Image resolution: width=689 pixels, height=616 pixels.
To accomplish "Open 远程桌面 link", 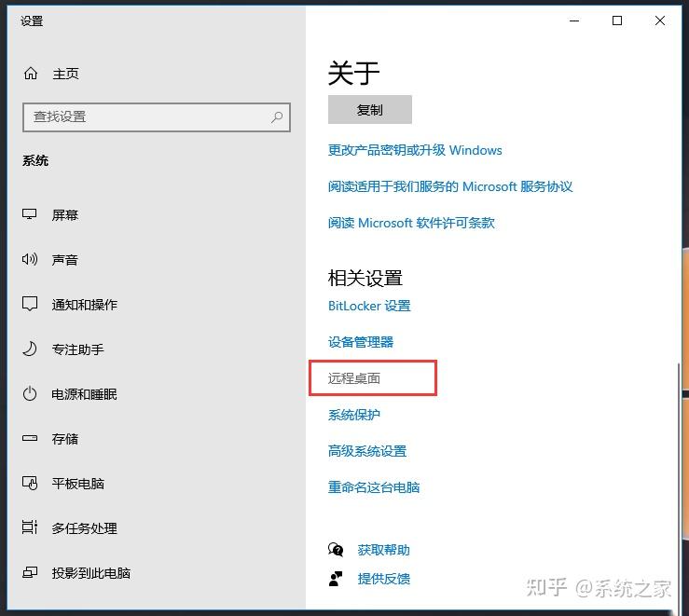I will coord(354,378).
